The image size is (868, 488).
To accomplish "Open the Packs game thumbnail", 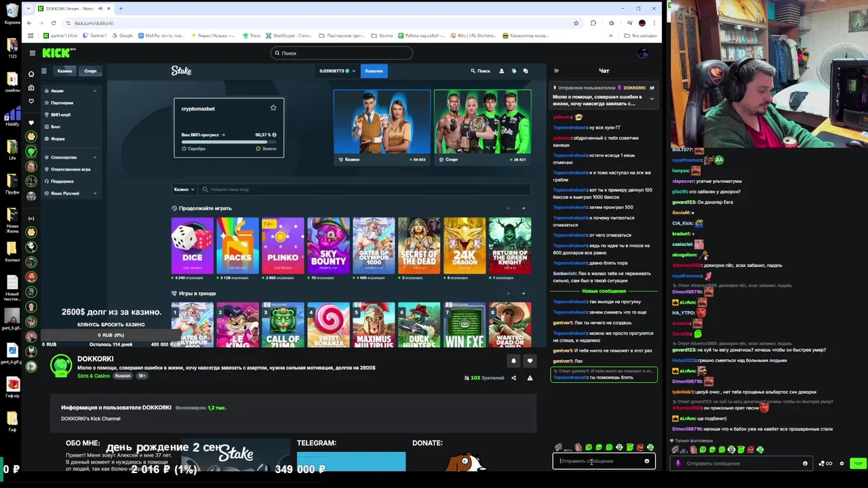I will click(237, 245).
